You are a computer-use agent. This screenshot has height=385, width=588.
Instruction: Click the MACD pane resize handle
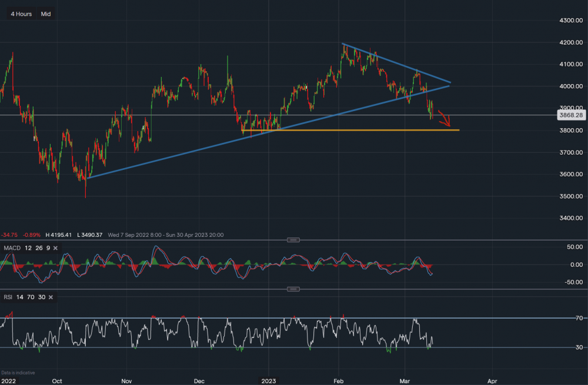292,240
